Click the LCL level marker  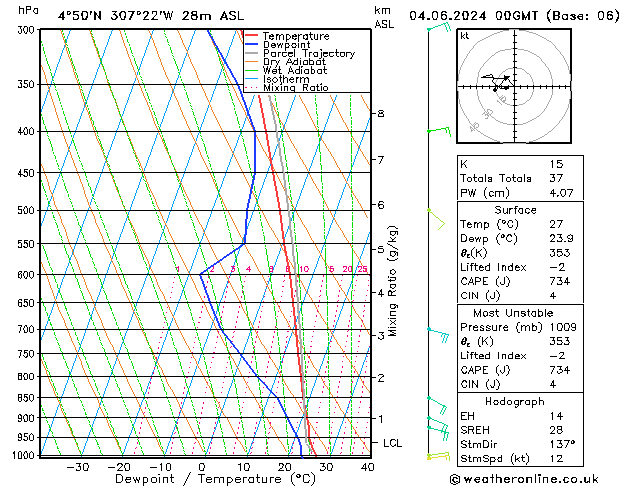coord(393,442)
